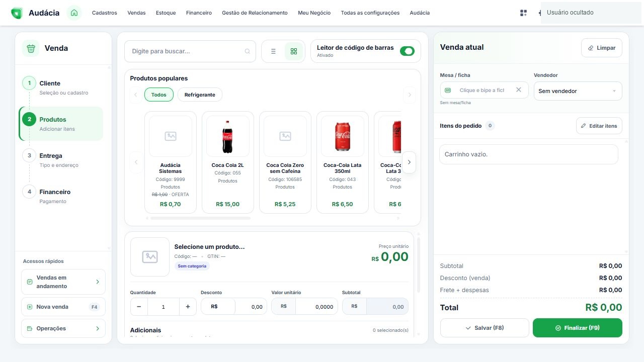The height and width of the screenshot is (362, 644).
Task: Filter products by Refrigerante
Action: pyautogui.click(x=200, y=95)
